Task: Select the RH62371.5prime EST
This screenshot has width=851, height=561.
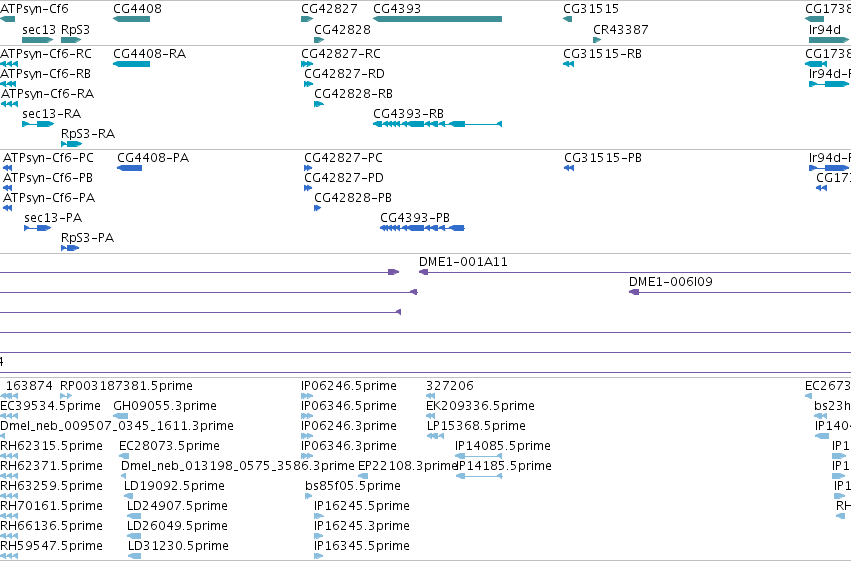Action: pos(9,476)
